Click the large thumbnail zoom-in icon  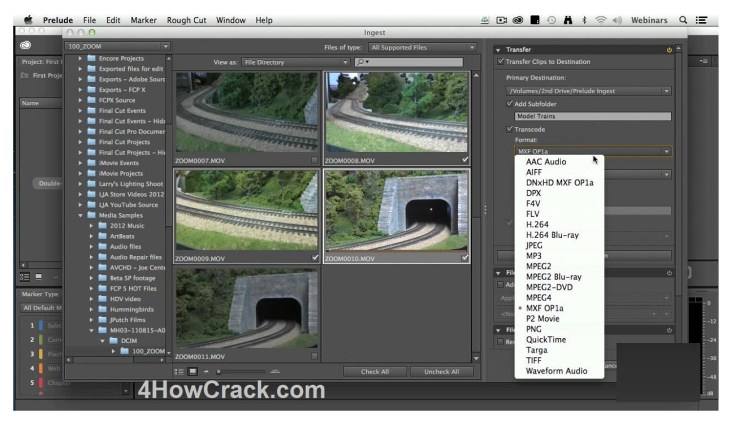(x=275, y=372)
